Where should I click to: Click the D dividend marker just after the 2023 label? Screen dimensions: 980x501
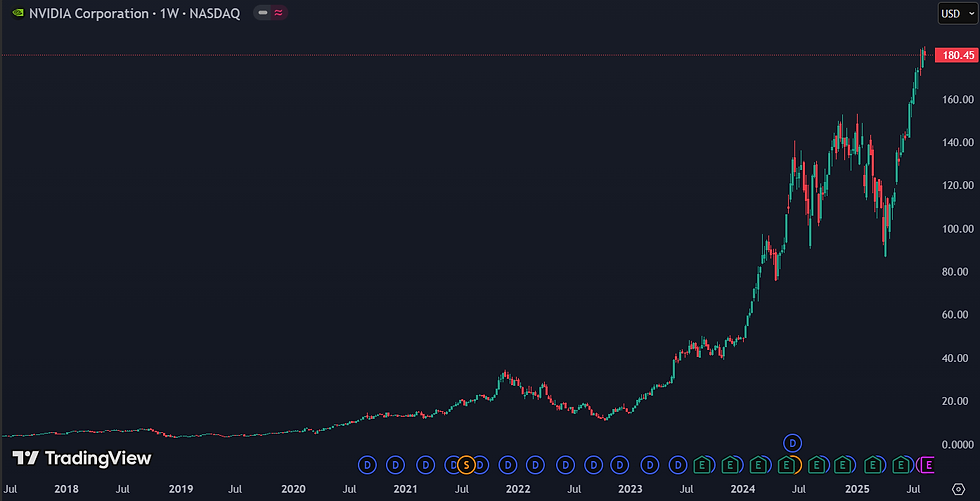(x=650, y=465)
